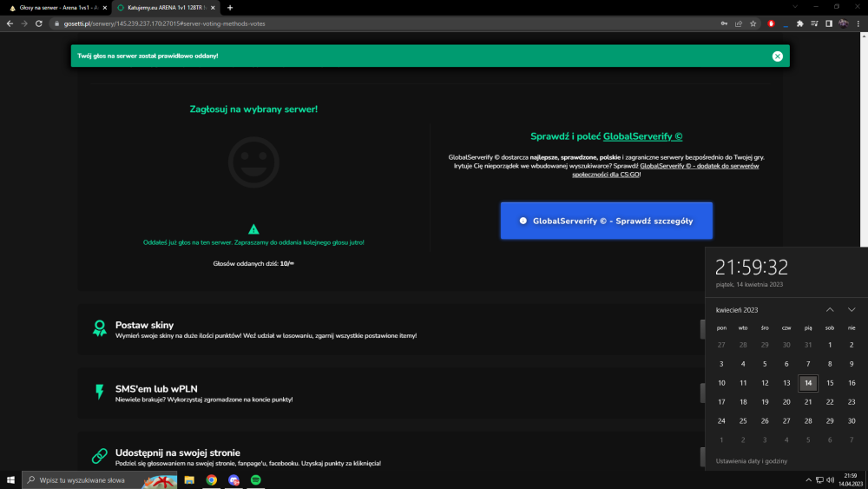Open the red hand ad-blocker extension
This screenshot has height=489, width=868.
click(771, 23)
